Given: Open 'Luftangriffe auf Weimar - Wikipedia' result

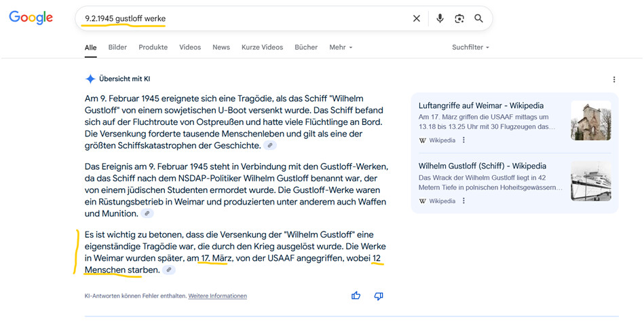Looking at the screenshot, I should [x=481, y=106].
